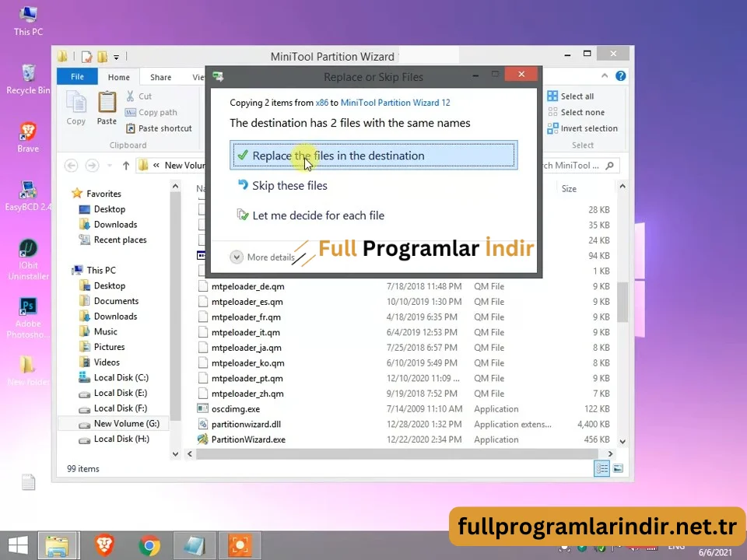The width and height of the screenshot is (747, 560).
Task: Click Select all in the ribbon
Action: click(570, 96)
